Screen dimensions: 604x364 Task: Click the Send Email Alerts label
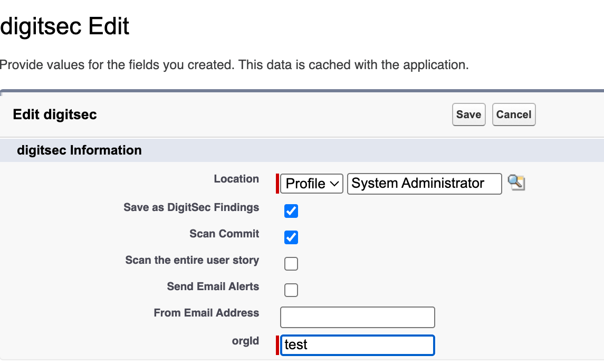pyautogui.click(x=213, y=286)
